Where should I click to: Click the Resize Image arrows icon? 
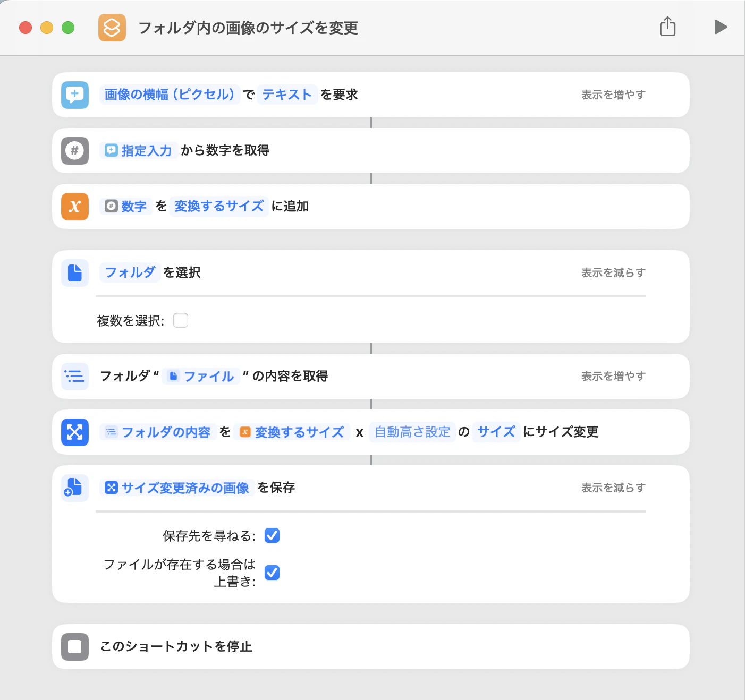[x=74, y=432]
